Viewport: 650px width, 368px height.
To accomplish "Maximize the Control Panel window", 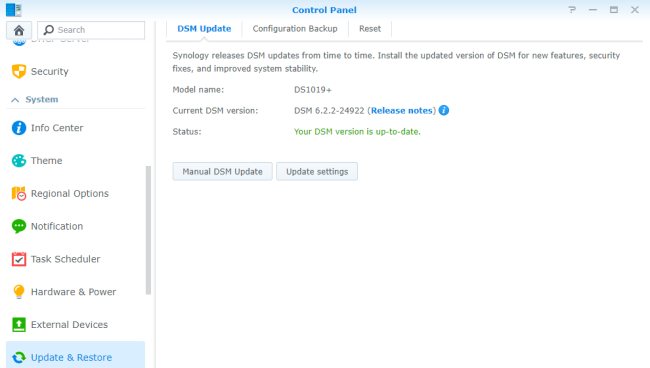I will (614, 10).
